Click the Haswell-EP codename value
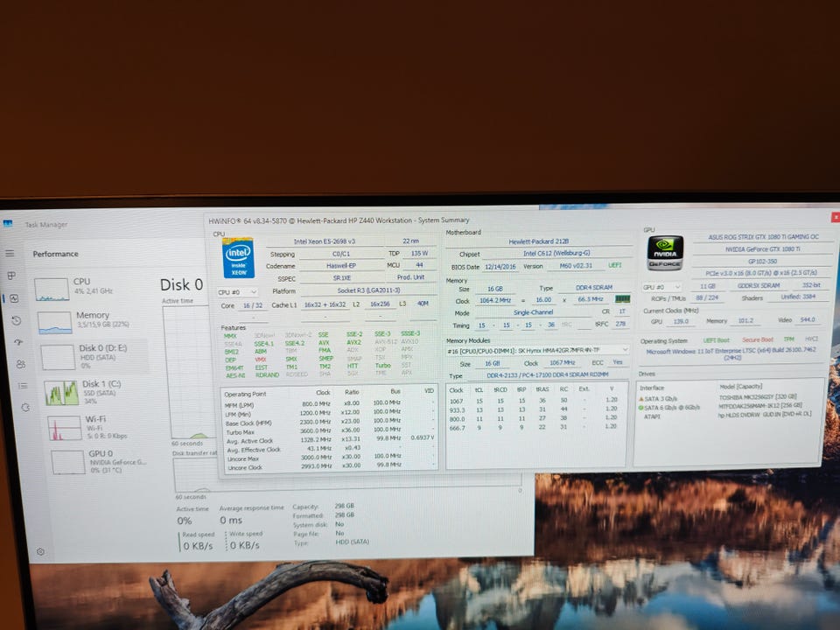The height and width of the screenshot is (630, 840). (341, 266)
